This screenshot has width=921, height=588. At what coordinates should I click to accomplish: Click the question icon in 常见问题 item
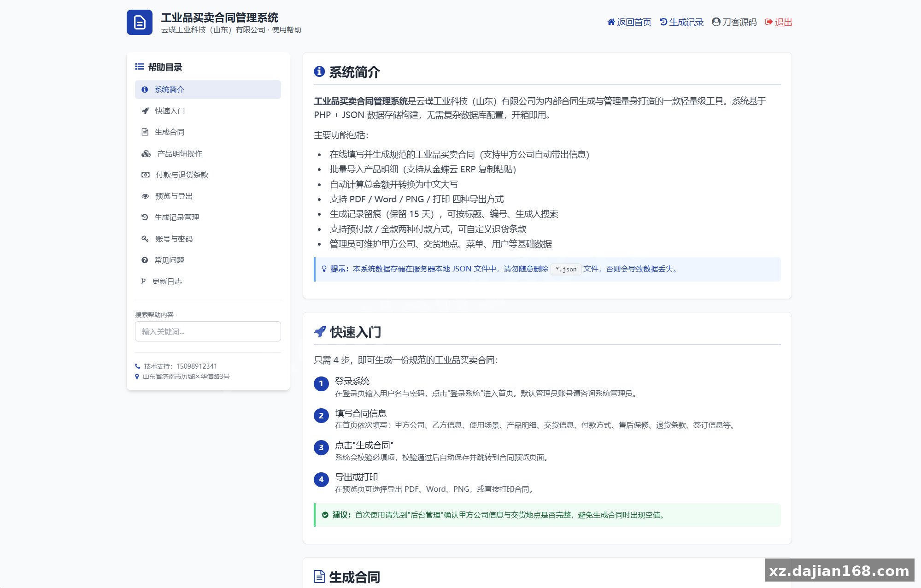click(145, 260)
